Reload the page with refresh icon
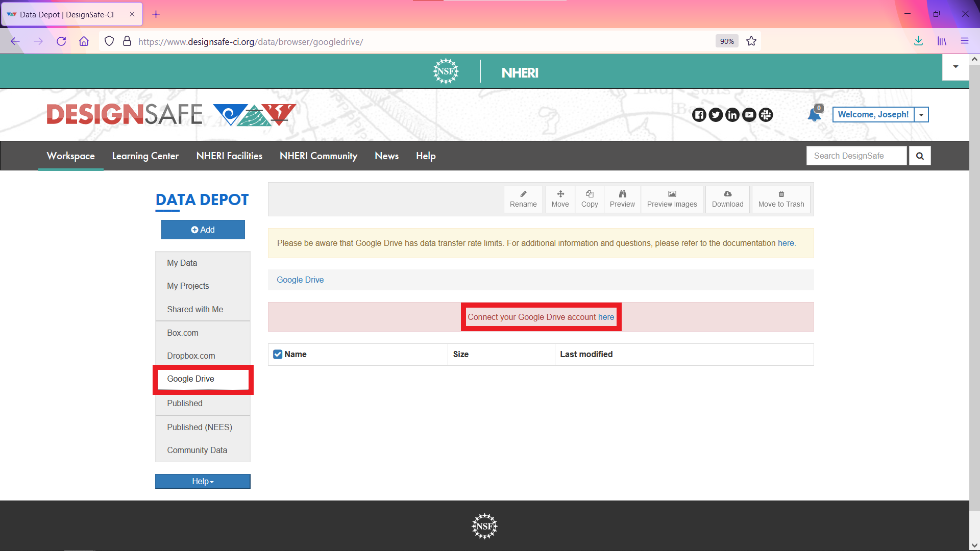 pos(61,41)
